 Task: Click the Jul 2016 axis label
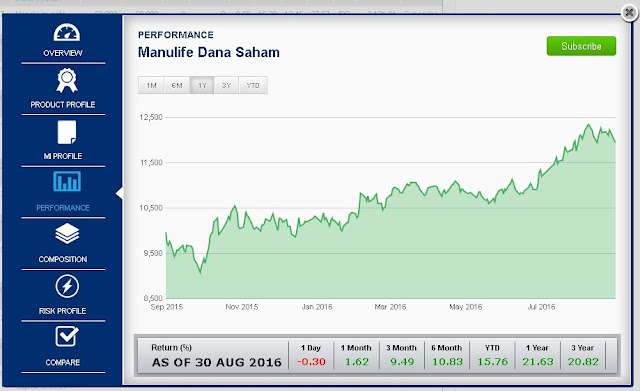(541, 307)
